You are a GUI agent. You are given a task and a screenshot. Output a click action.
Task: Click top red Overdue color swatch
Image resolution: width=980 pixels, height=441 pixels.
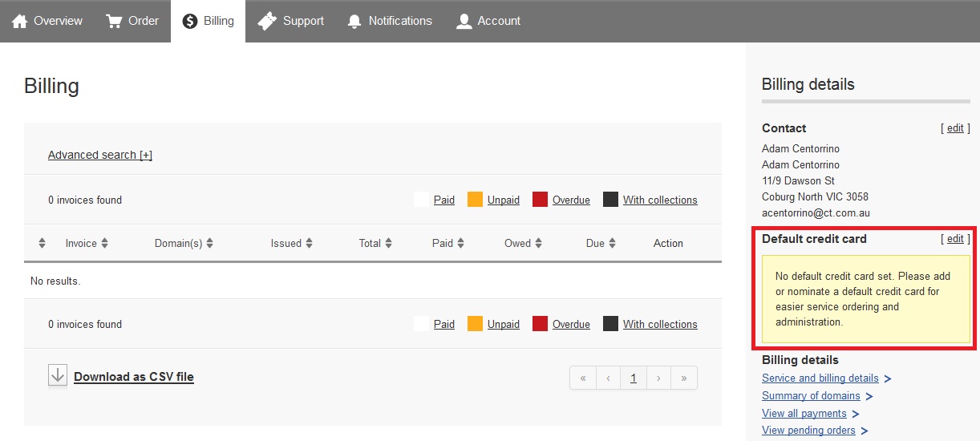(540, 200)
